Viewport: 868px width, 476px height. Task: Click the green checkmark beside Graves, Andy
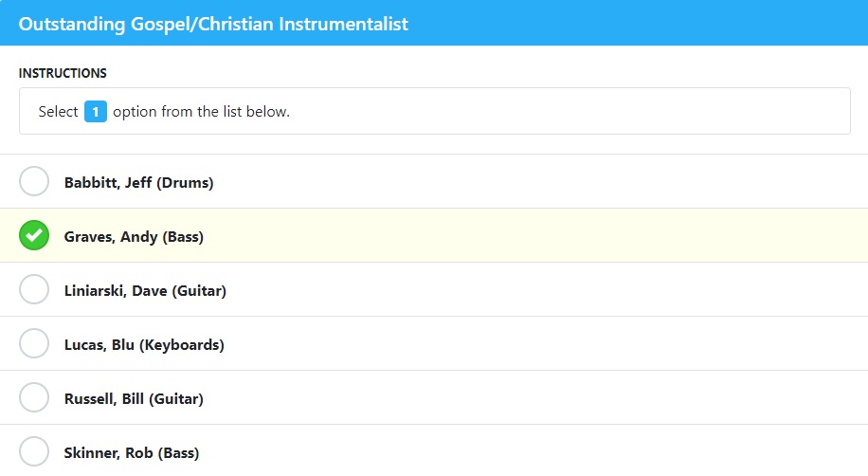(34, 235)
